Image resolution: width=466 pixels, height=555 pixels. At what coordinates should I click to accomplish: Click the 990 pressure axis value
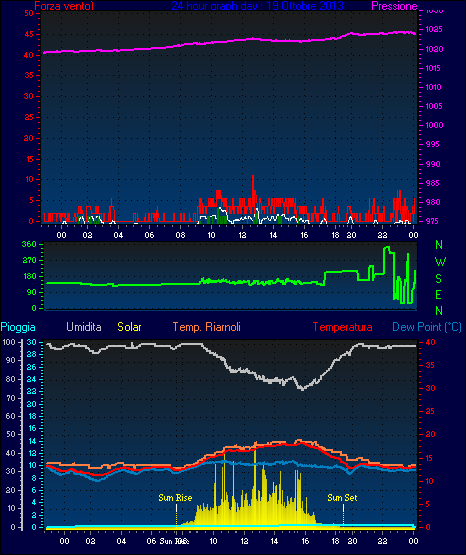coord(433,164)
